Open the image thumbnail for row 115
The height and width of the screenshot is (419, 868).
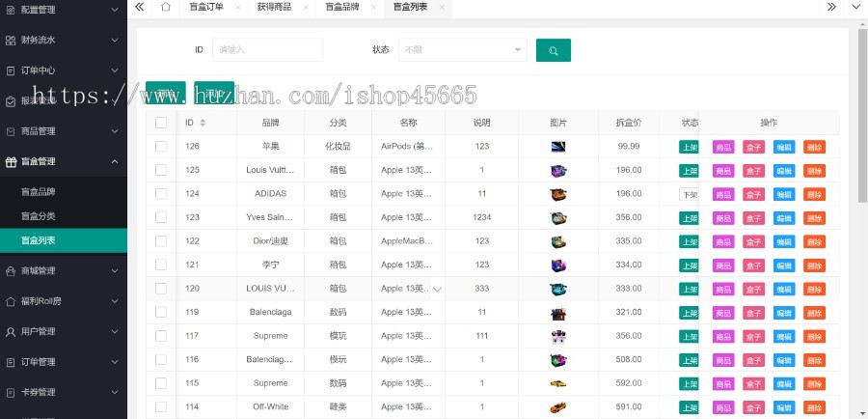point(558,383)
